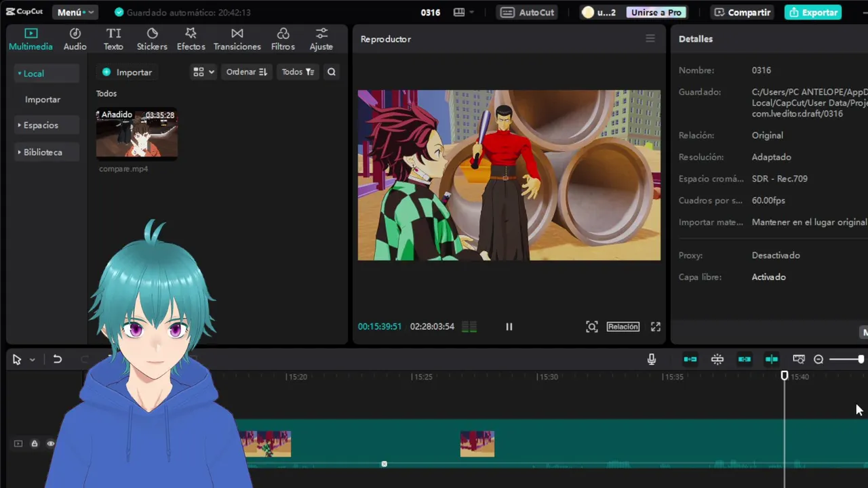Toggle preview axis

click(x=772, y=359)
